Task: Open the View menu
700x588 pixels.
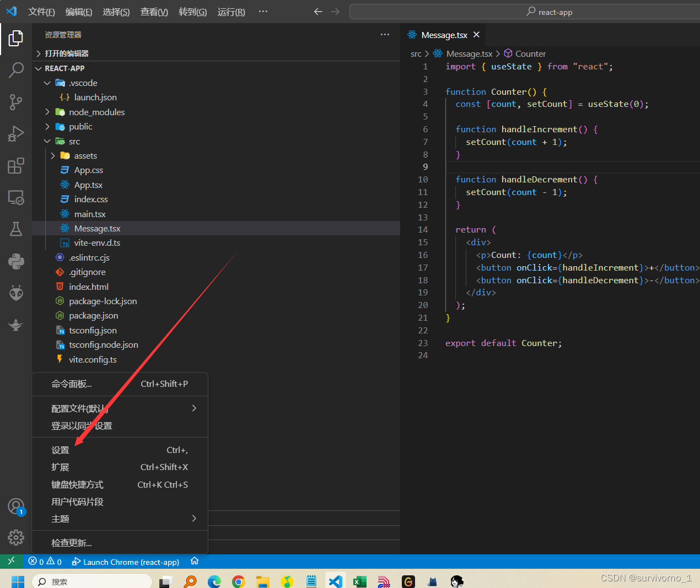Action: click(x=154, y=12)
